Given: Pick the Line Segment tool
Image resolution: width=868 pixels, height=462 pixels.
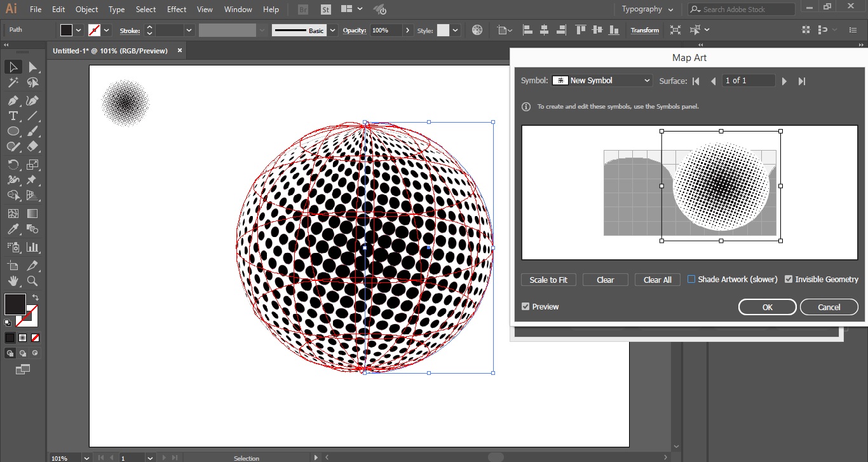Looking at the screenshot, I should [x=32, y=116].
